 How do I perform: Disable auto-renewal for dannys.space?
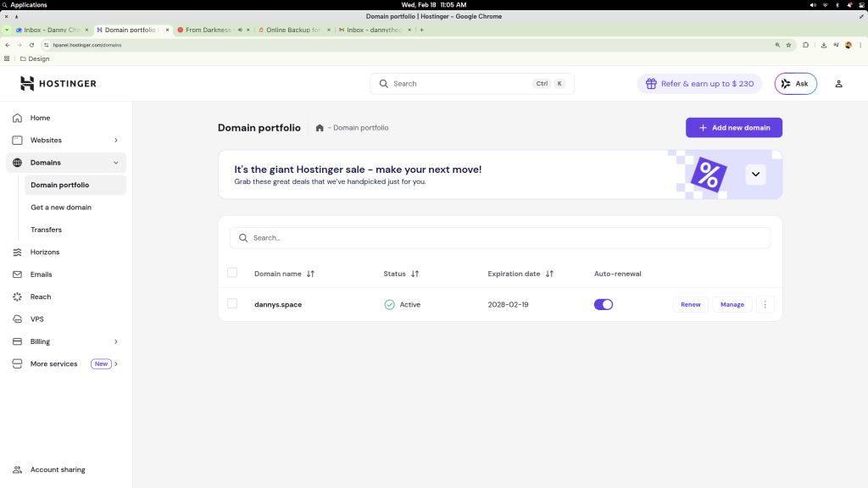[603, 304]
